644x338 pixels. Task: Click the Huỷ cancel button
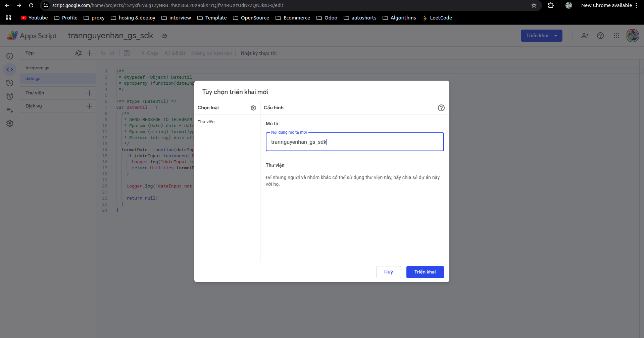click(388, 272)
